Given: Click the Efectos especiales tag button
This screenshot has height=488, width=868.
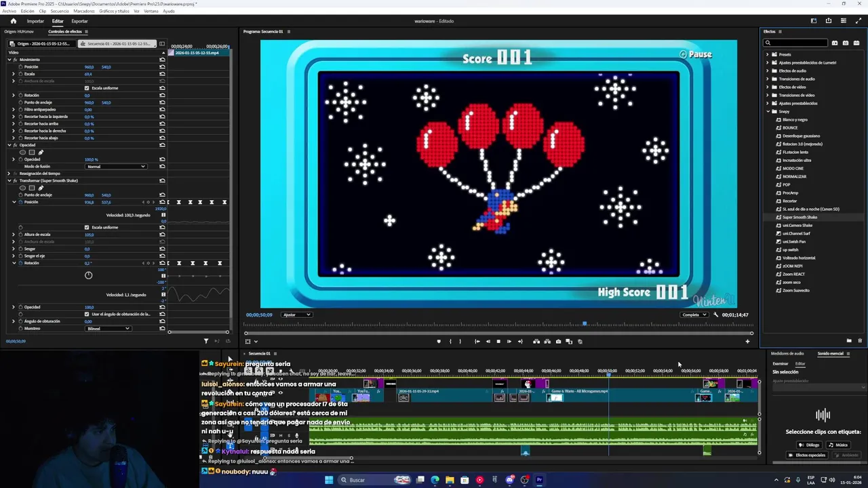Looking at the screenshot, I should point(807,455).
